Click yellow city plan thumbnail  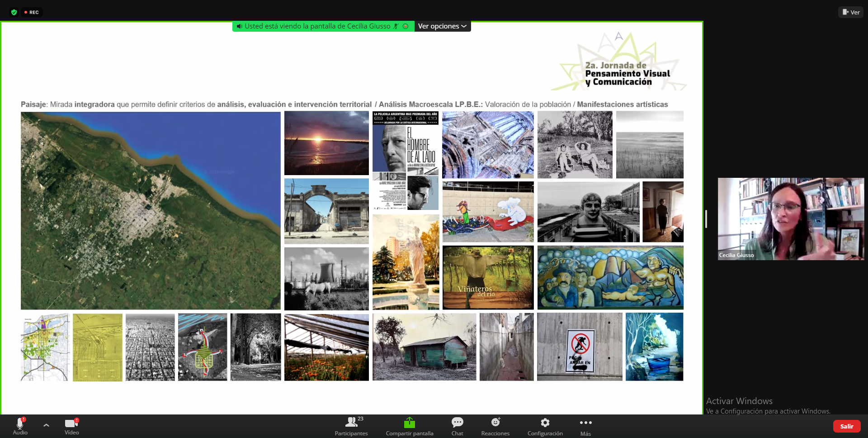click(x=98, y=347)
